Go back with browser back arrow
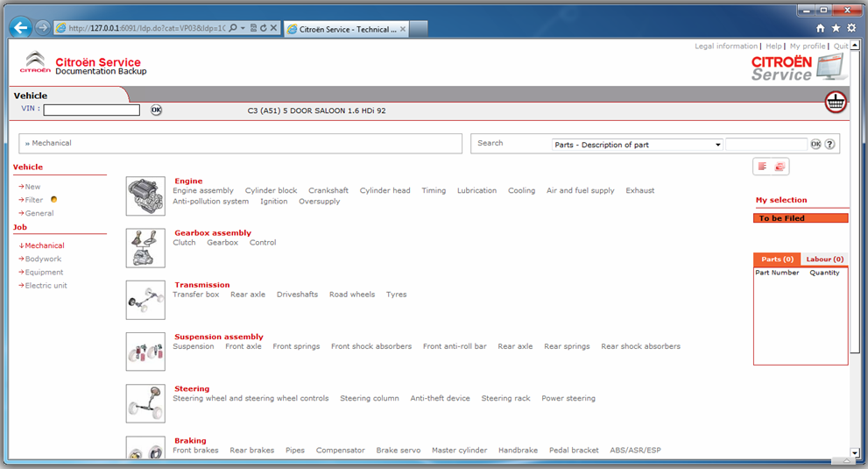Image resolution: width=868 pixels, height=469 pixels. click(x=21, y=27)
